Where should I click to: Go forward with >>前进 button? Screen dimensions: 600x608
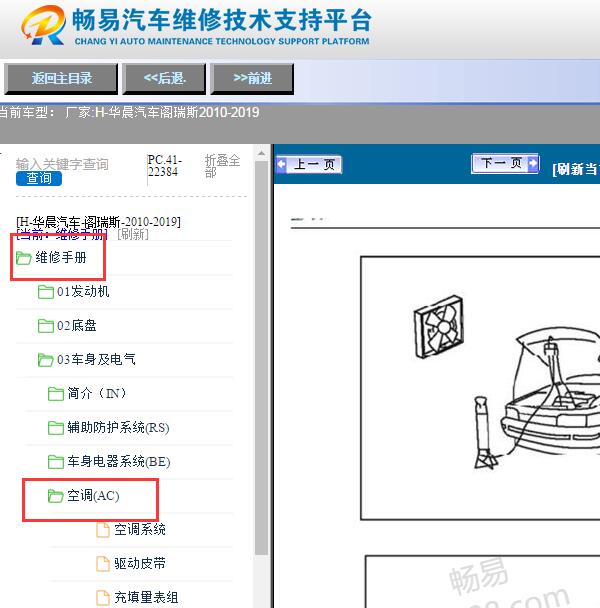click(x=252, y=79)
